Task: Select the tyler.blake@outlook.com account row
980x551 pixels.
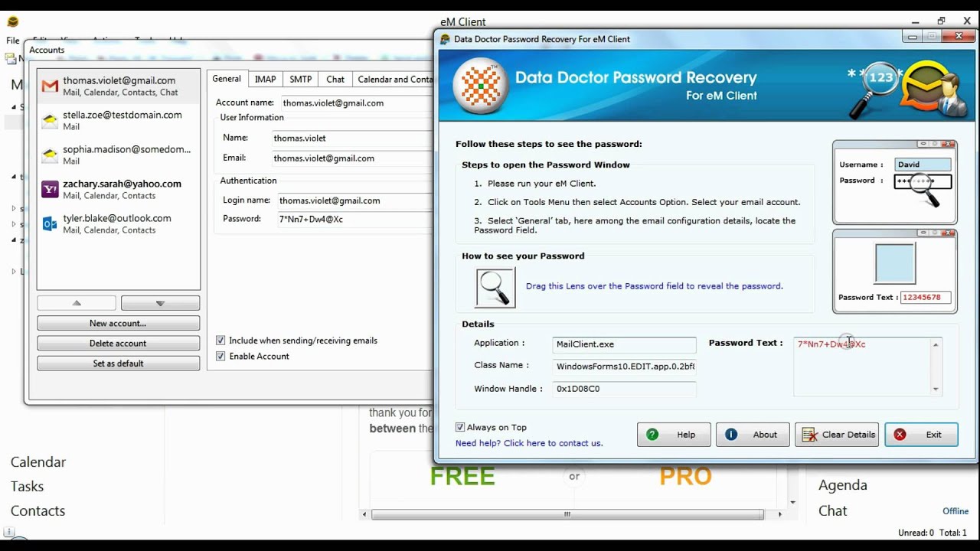Action: [118, 224]
